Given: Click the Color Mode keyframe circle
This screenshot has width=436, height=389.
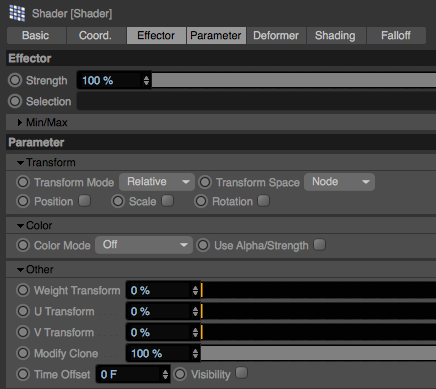Looking at the screenshot, I should tap(23, 245).
